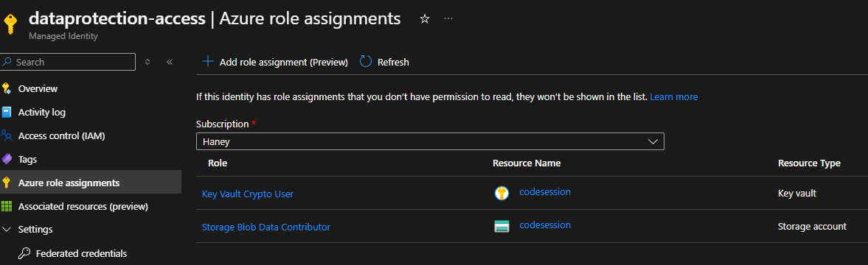Click the Refresh button

(385, 62)
